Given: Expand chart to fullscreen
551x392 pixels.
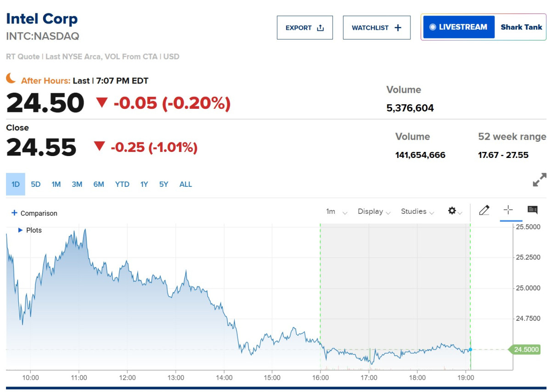Looking at the screenshot, I should 540,179.
